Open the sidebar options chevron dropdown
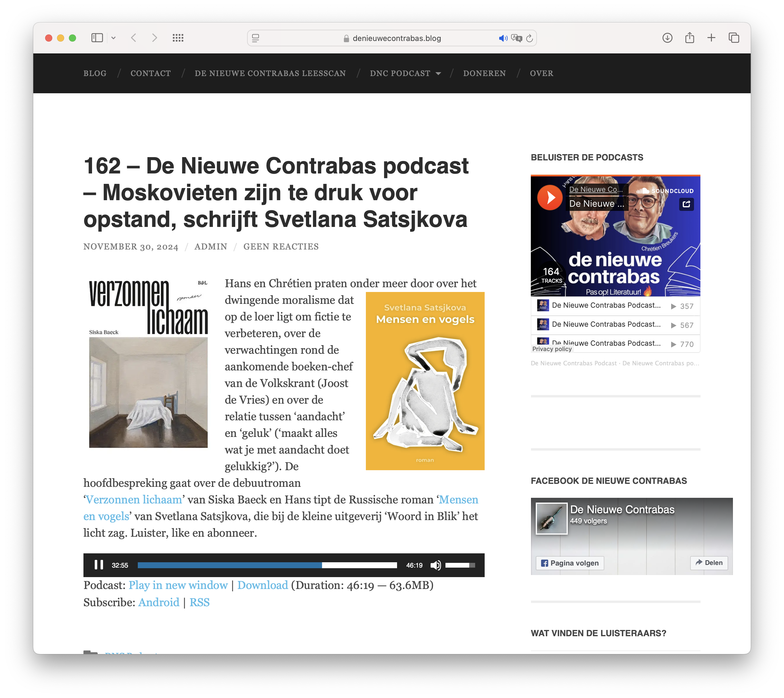The width and height of the screenshot is (784, 698). click(113, 38)
